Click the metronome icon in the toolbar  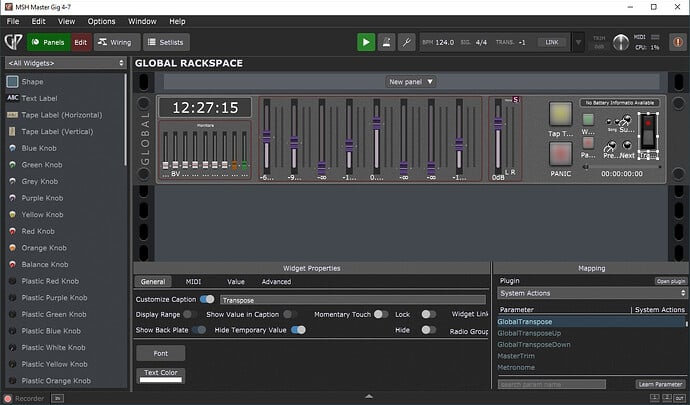tap(388, 42)
